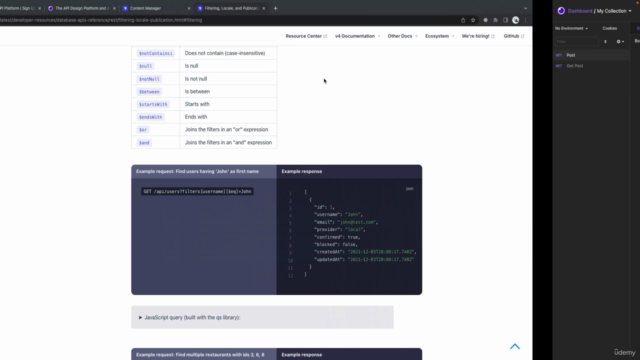640x360 pixels.
Task: Open the browser tab search chevron
Action: (525, 8)
